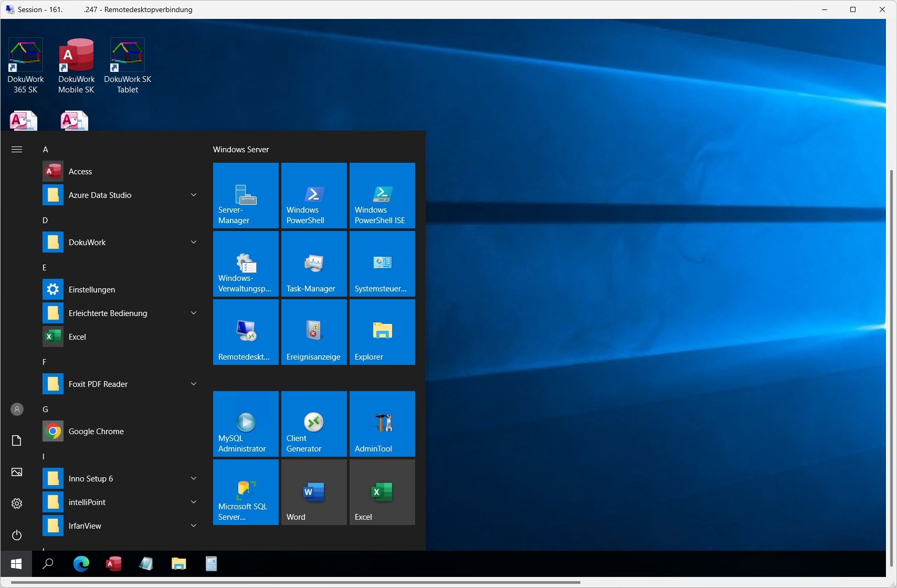Open Google Chrome from the app list

click(96, 431)
